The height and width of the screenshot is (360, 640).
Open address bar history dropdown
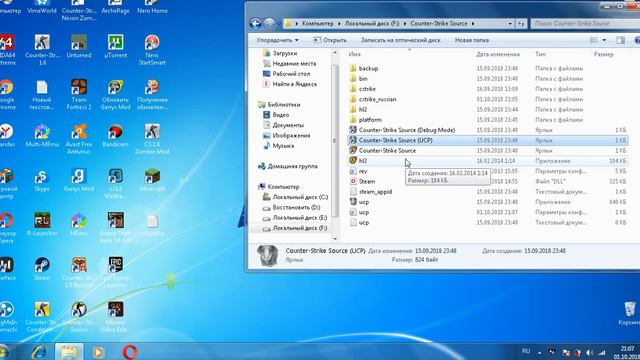(510, 24)
